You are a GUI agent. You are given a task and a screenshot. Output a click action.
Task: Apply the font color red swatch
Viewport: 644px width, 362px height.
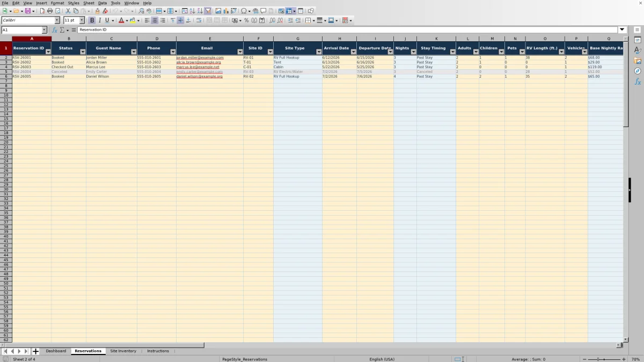121,20
